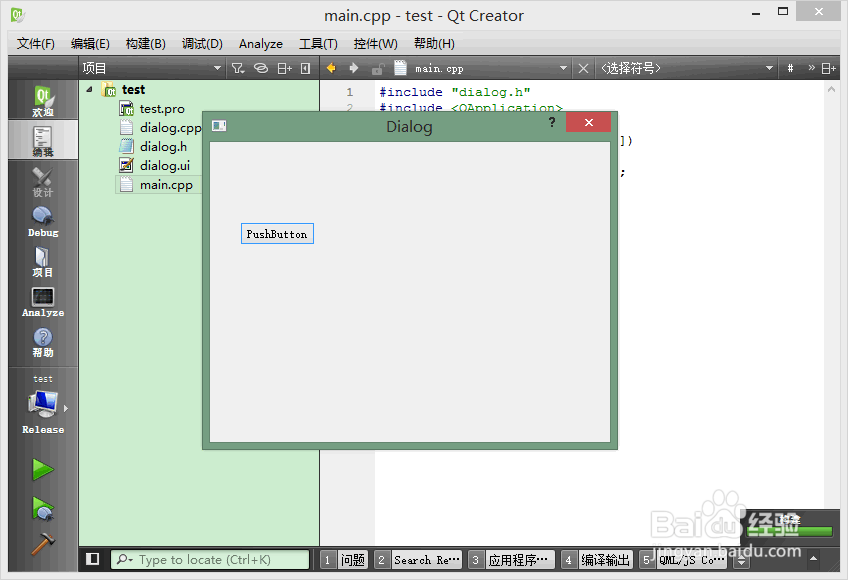Click the PushButton in the Dialog
This screenshot has width=848, height=580.
[277, 234]
